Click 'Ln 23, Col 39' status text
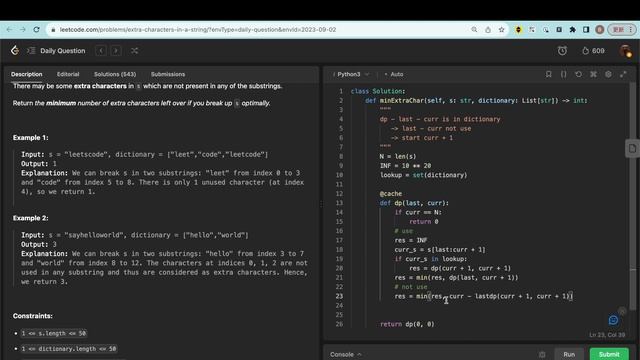Screen dimensions: 640x360 pos(607,335)
